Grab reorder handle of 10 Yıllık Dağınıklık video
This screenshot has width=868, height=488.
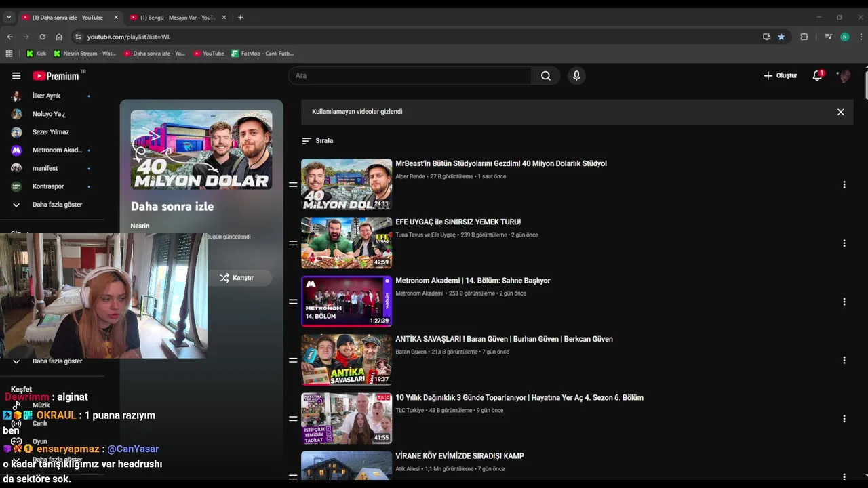coord(293,419)
